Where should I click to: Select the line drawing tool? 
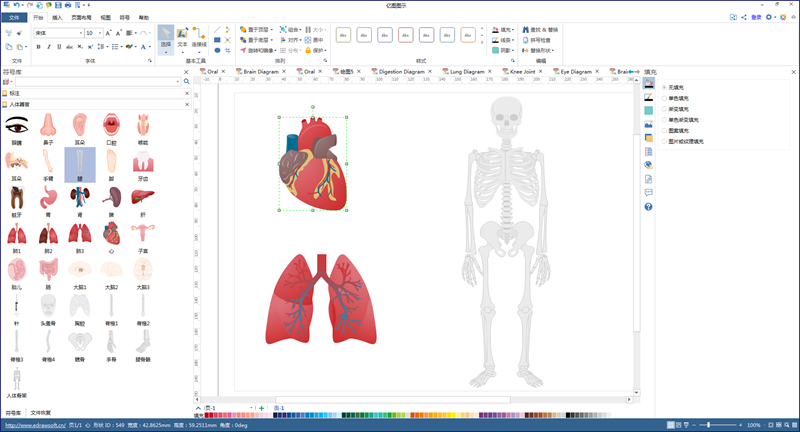[x=217, y=30]
